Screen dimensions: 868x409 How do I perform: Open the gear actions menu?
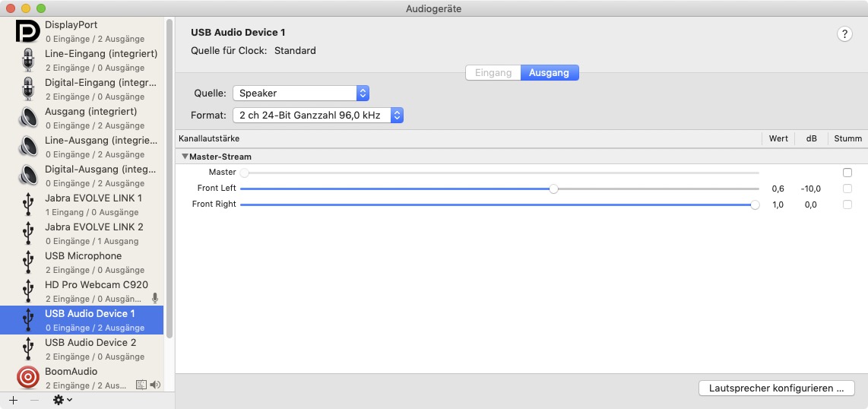pos(62,400)
